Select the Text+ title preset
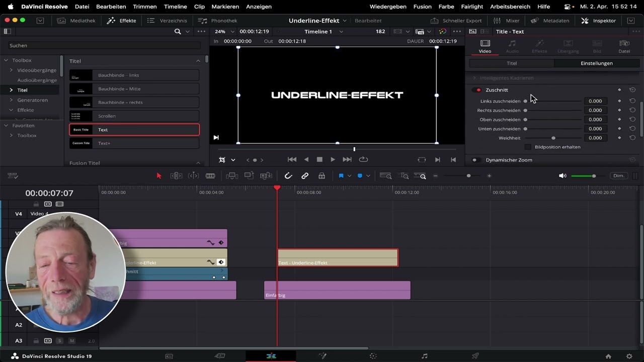 (x=134, y=143)
